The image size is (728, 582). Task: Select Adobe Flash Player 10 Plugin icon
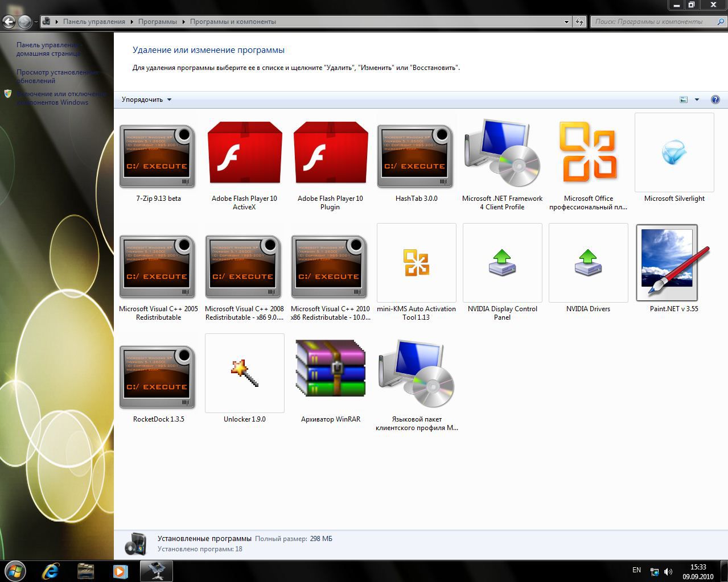330,154
